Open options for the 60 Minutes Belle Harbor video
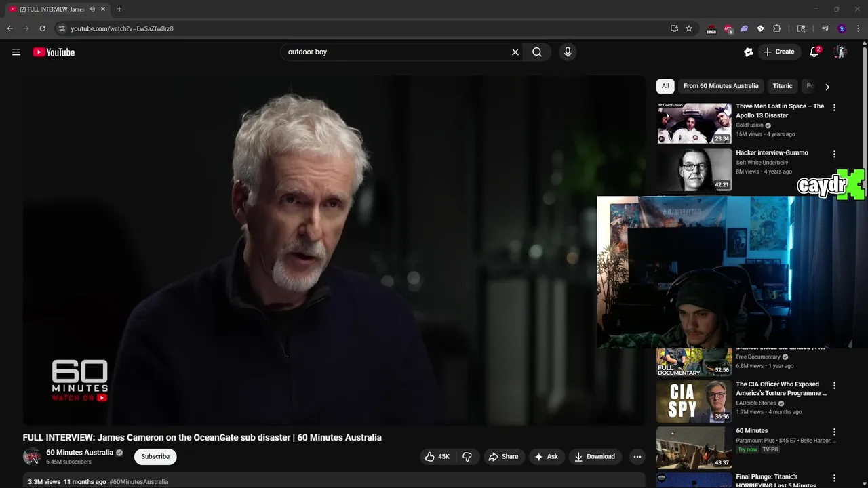The width and height of the screenshot is (868, 488). 834,432
